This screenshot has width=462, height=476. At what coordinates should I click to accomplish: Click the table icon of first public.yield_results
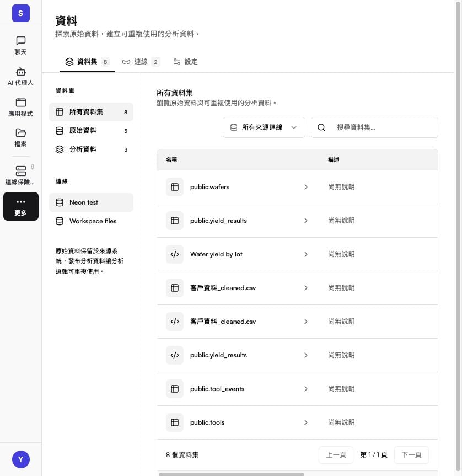tap(175, 221)
